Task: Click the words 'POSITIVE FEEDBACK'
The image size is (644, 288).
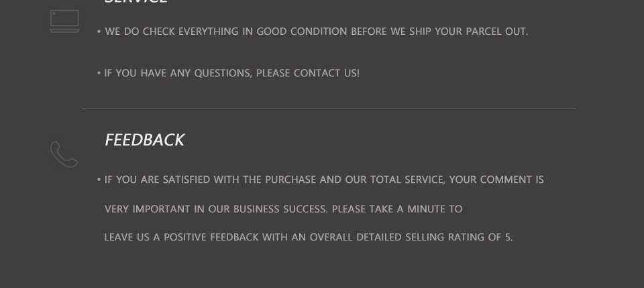Action: point(211,236)
